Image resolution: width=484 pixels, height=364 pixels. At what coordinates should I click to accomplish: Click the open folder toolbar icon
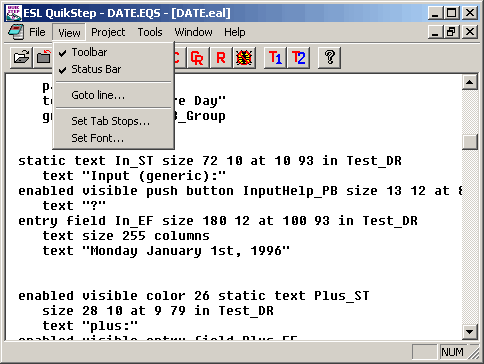coord(21,58)
